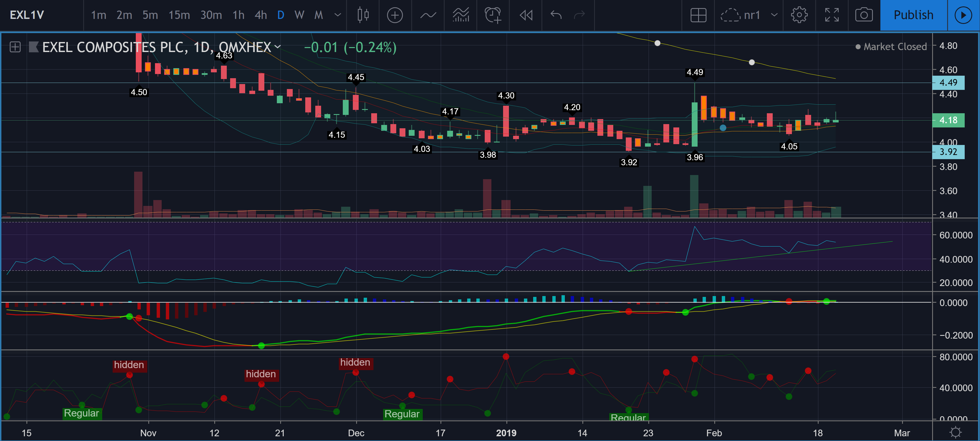Open chart settings gear
Screen dimensions: 980x441
(799, 15)
